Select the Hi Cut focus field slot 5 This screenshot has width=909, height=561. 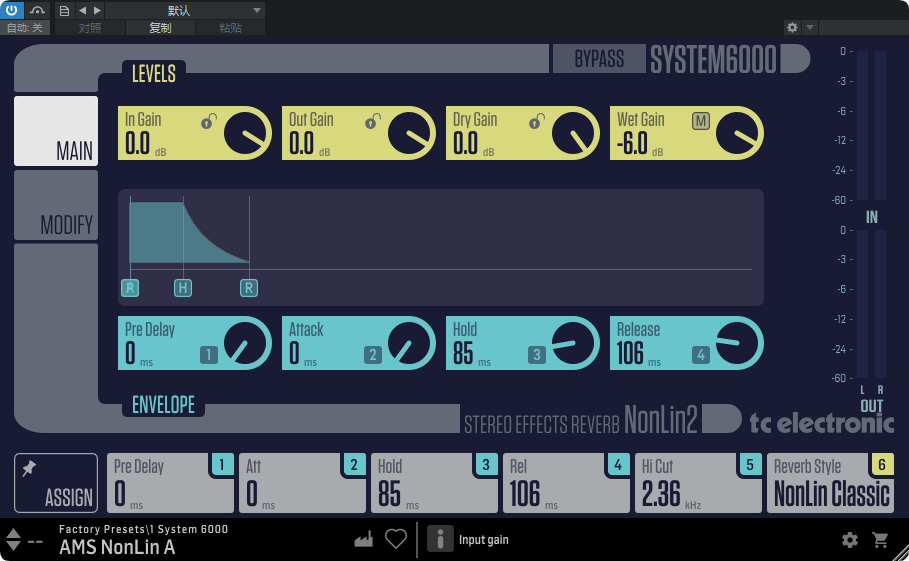[x=699, y=483]
